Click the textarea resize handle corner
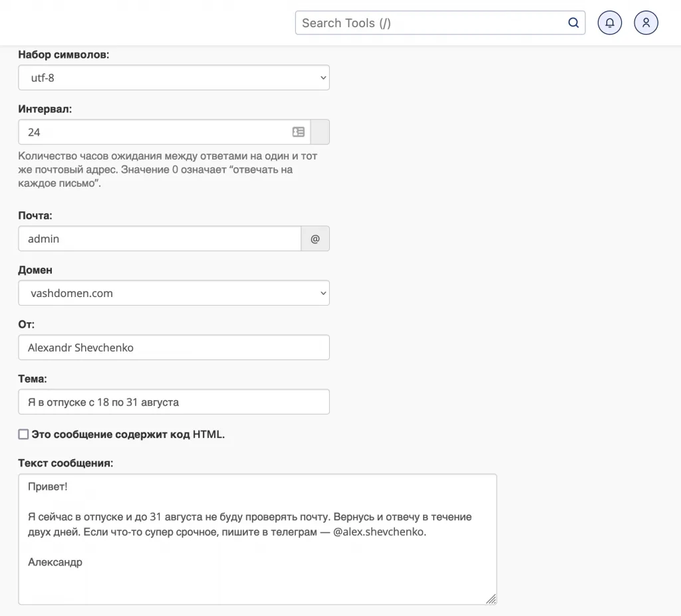 pos(491,599)
